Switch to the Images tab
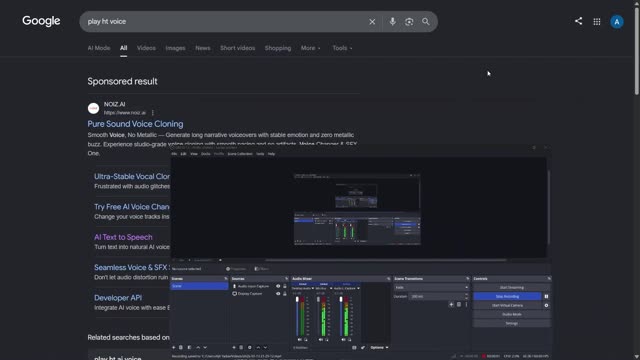 [176, 48]
